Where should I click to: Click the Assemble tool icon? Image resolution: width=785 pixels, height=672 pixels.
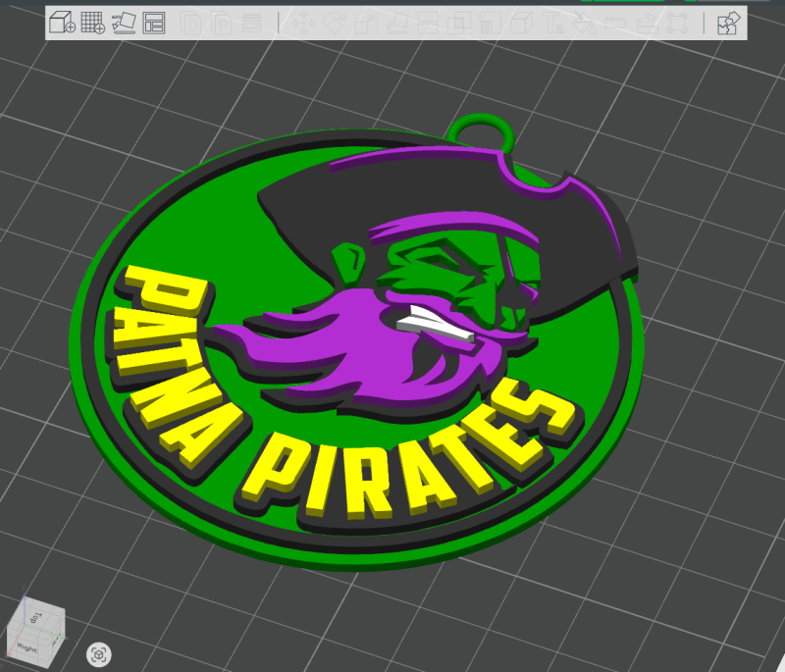pos(647,23)
